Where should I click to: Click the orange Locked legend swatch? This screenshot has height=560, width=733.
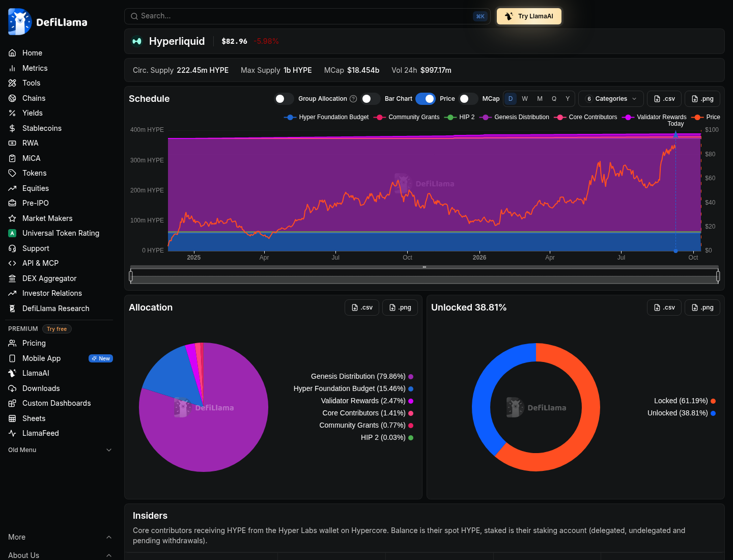point(713,401)
